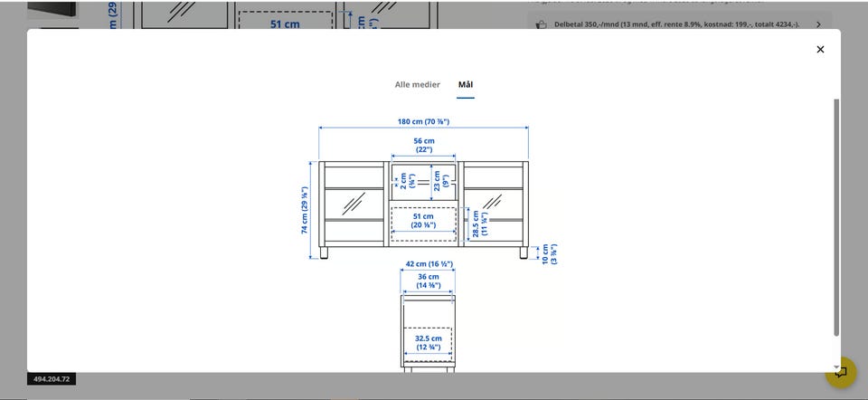
Task: Click the 28.5 cm dimension label
Action: [480, 224]
